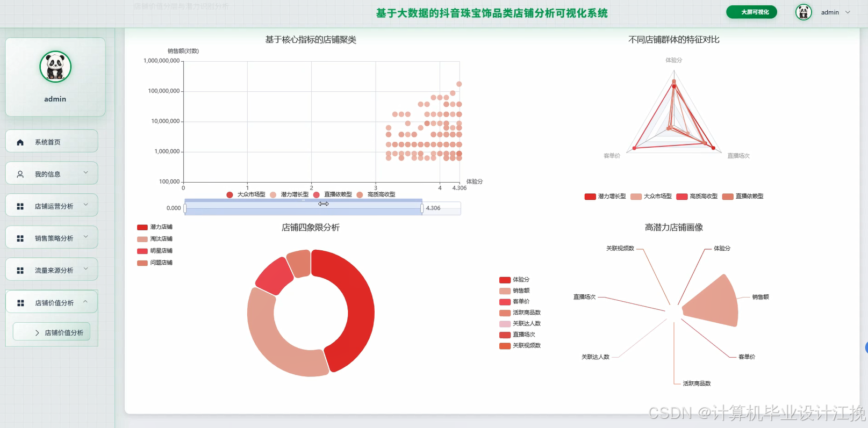The width and height of the screenshot is (868, 428).
Task: Open the 店铺价值分析 submenu item
Action: point(52,332)
